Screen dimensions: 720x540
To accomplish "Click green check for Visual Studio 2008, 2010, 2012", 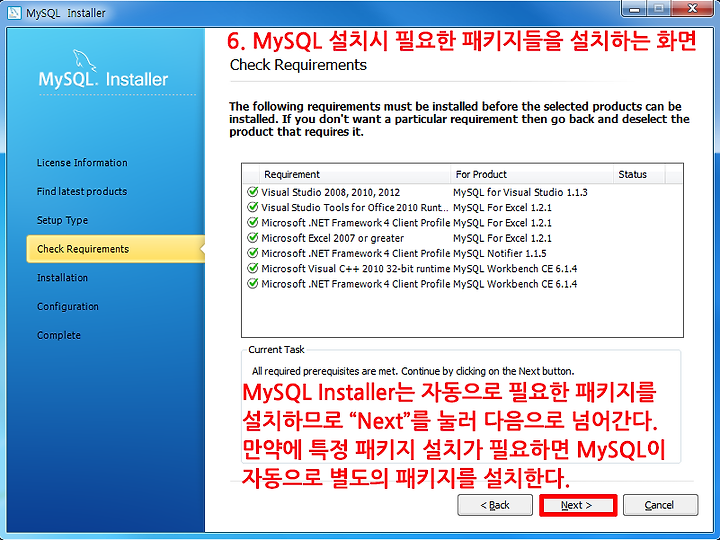I will coord(252,191).
